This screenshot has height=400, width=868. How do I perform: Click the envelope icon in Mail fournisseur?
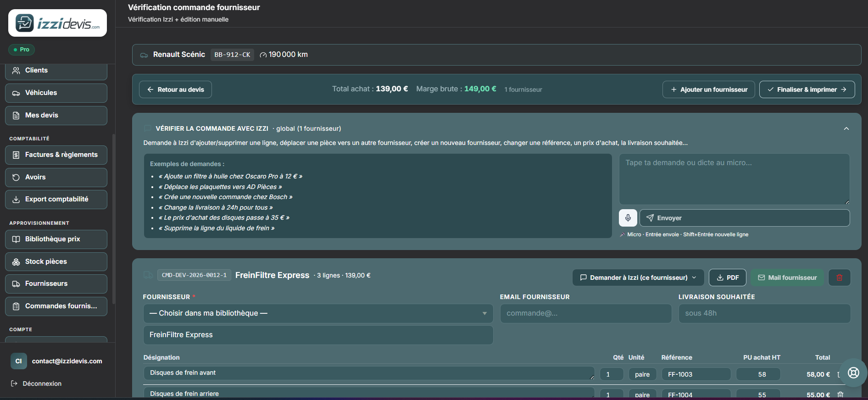pyautogui.click(x=762, y=278)
